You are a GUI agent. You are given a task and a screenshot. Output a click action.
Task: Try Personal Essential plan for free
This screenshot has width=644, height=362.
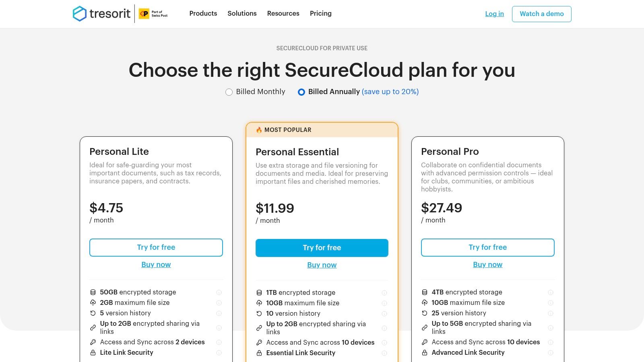[x=322, y=248]
